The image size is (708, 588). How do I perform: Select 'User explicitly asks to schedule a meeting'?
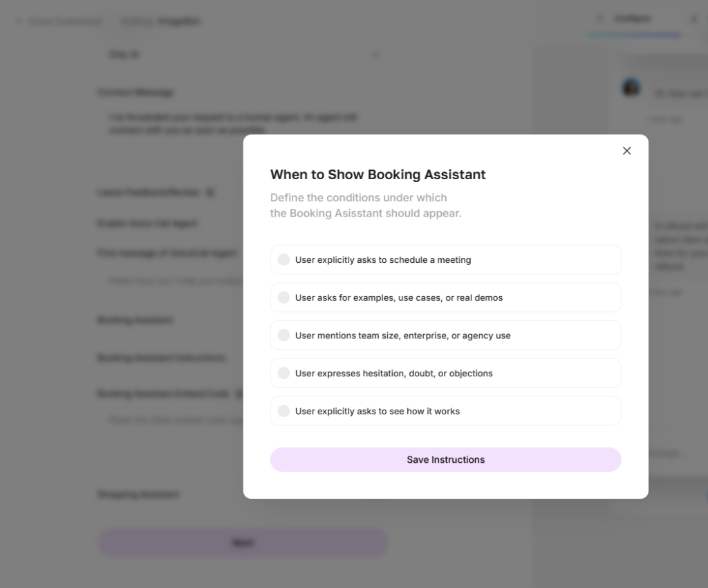click(283, 260)
